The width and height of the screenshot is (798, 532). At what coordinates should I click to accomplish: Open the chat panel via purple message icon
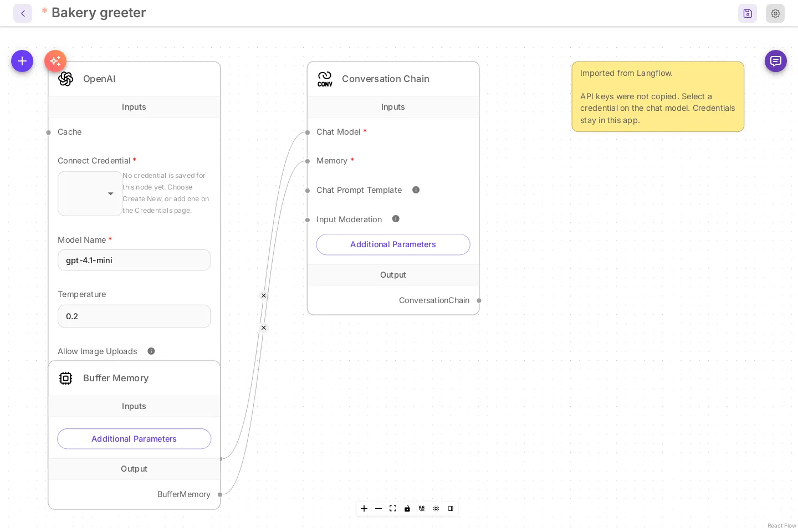pos(776,61)
